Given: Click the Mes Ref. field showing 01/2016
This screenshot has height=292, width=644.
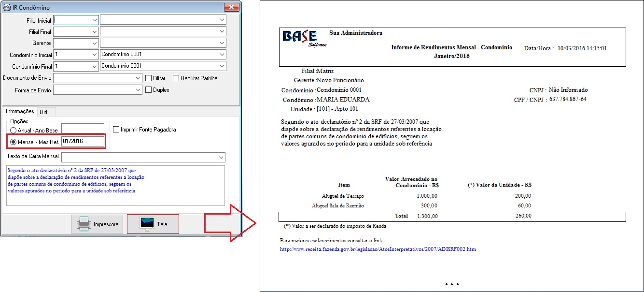Looking at the screenshot, I should (x=82, y=141).
